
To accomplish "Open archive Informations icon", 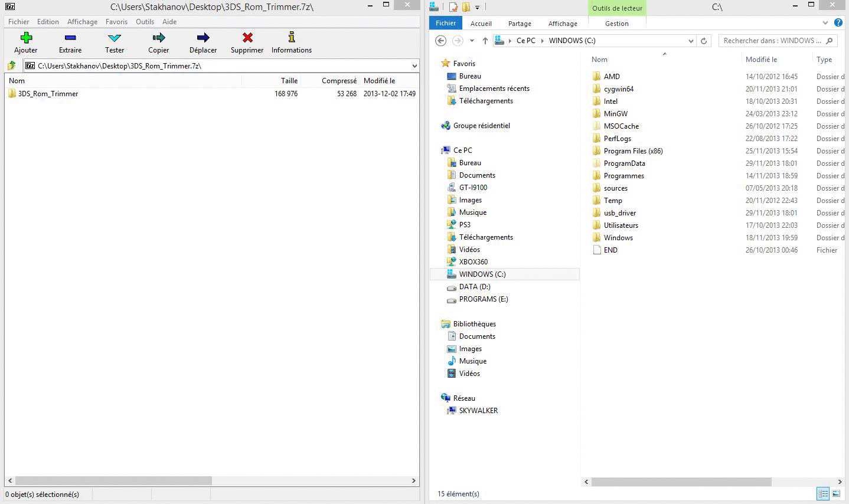I will pos(292,38).
